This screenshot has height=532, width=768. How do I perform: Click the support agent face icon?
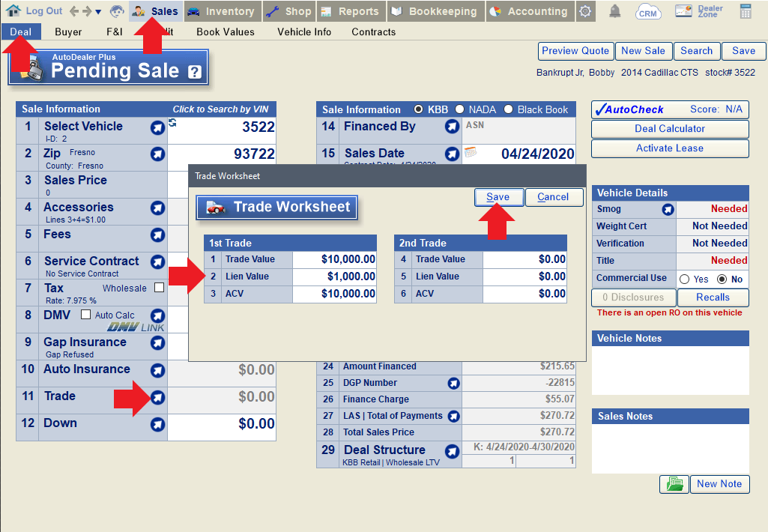[x=117, y=10]
